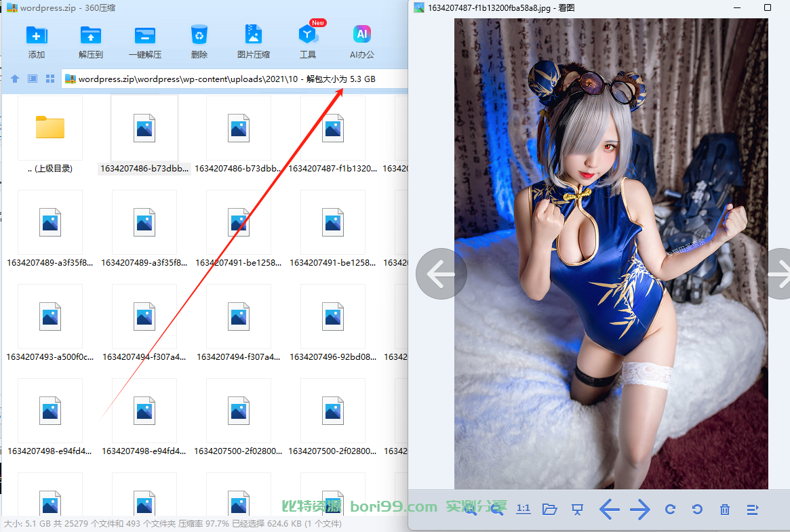Click the open-folder icon in viewer toolbar

click(550, 510)
